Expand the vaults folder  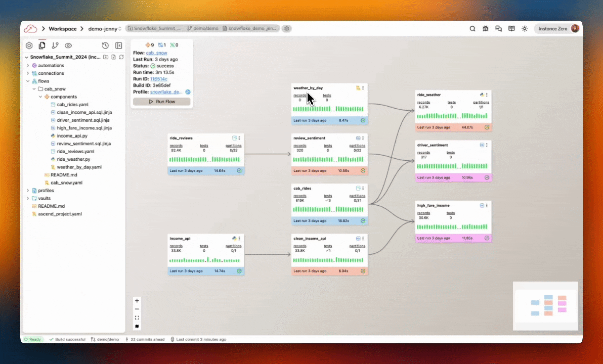pyautogui.click(x=28, y=198)
